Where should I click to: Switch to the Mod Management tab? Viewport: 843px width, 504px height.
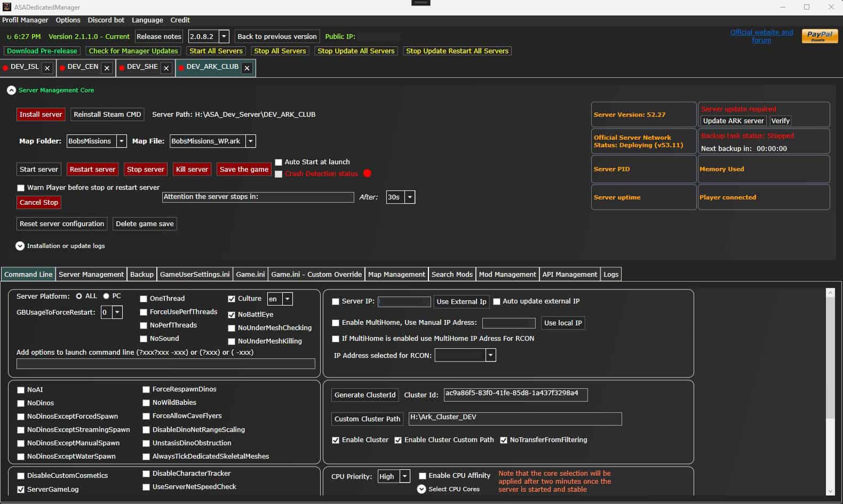click(x=507, y=274)
